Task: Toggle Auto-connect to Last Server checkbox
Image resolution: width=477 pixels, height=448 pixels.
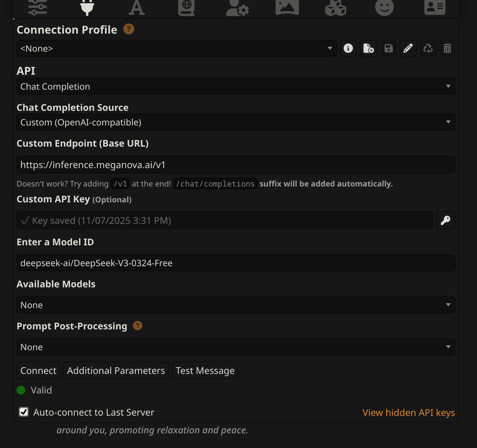Action: point(24,412)
